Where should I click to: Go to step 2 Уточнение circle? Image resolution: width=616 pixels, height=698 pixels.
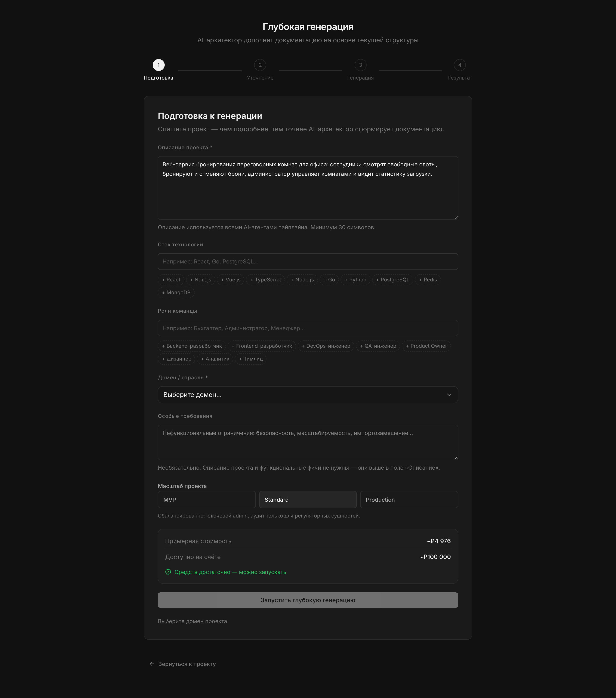click(260, 65)
